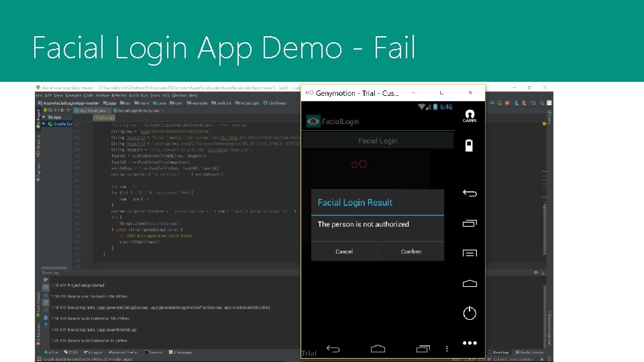
Task: Click Confirm in Facial Login Result dialog
Action: click(x=411, y=251)
